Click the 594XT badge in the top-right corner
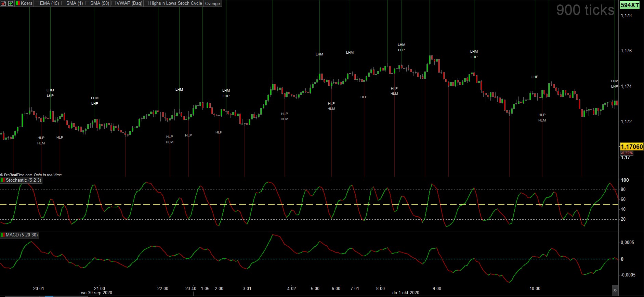The image size is (644, 297). click(x=630, y=5)
